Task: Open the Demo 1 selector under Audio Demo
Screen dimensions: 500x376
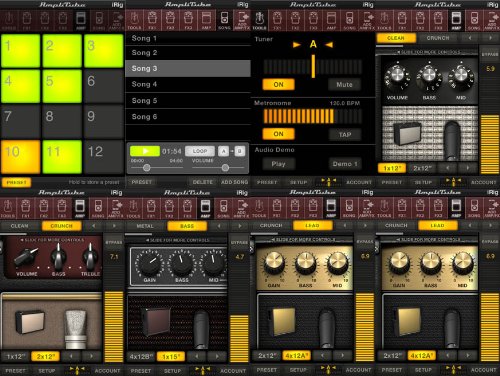Action: point(345,164)
